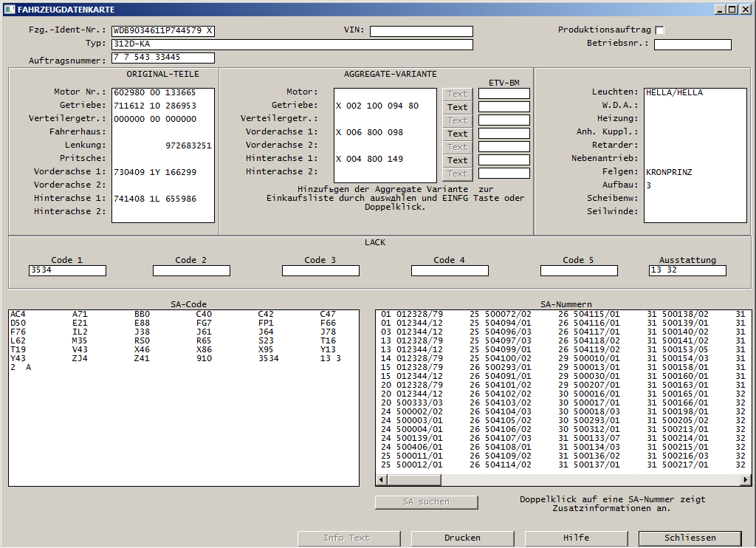Click into the VIN input field
This screenshot has width=756, height=548.
pyautogui.click(x=422, y=31)
